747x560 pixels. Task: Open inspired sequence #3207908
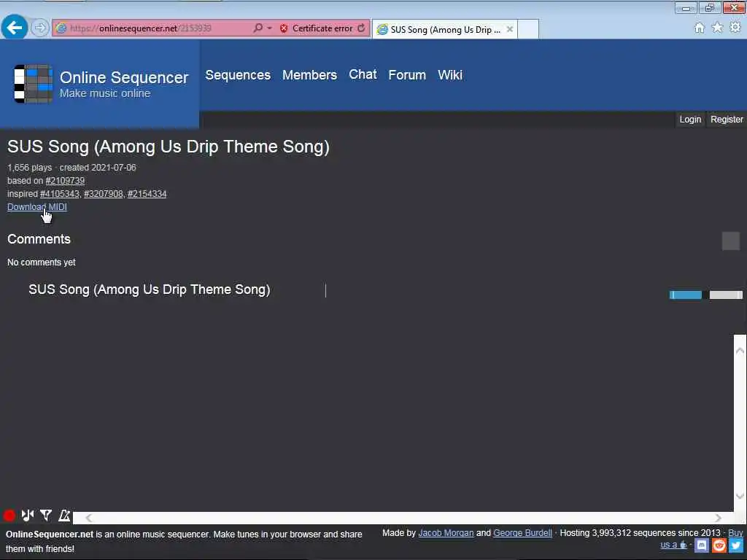[x=104, y=194]
